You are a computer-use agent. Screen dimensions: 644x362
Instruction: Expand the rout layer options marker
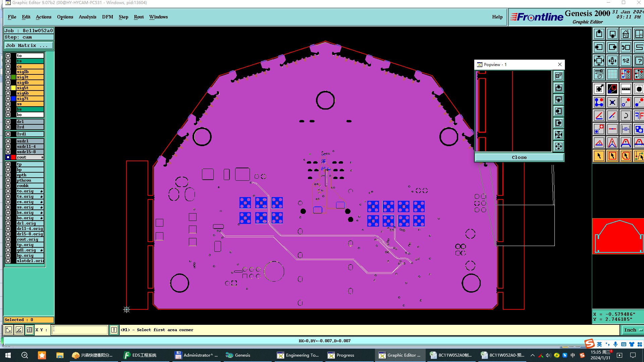tap(42, 157)
